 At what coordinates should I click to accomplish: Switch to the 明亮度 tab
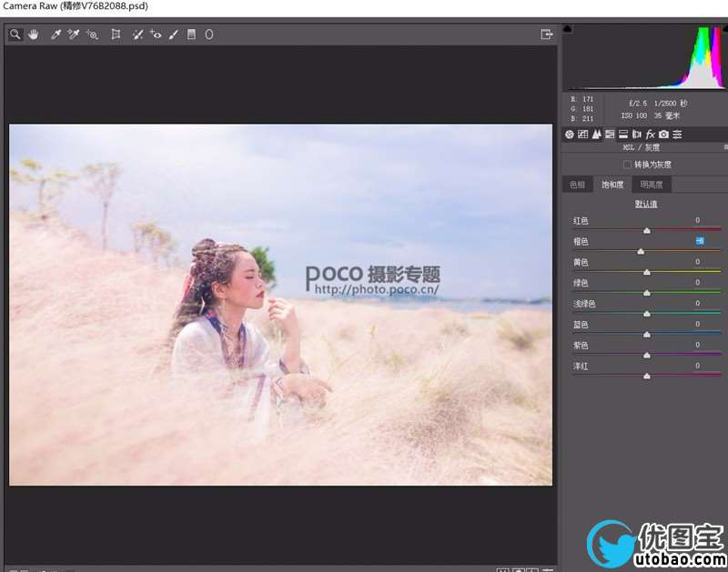point(652,185)
